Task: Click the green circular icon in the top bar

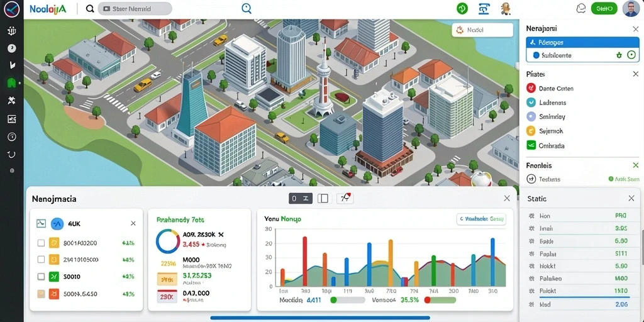Action: click(462, 9)
